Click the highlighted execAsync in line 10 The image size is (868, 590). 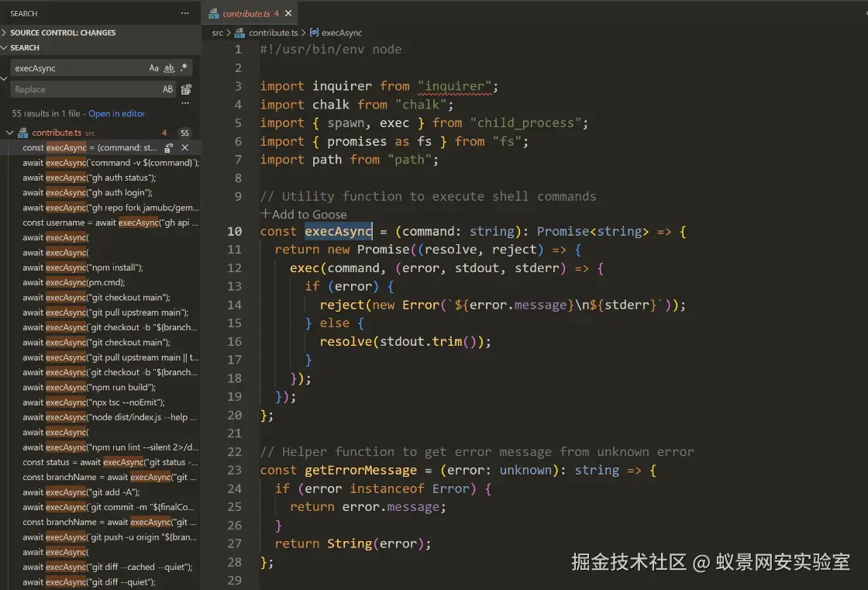pyautogui.click(x=338, y=232)
